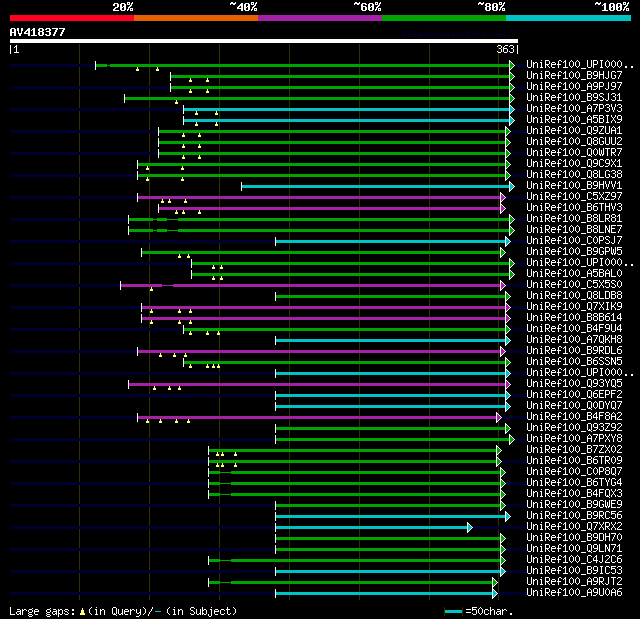Choose the UniRef100_Q8GUU2 entry
The width and height of the screenshot is (640, 619).
pyautogui.click(x=574, y=142)
